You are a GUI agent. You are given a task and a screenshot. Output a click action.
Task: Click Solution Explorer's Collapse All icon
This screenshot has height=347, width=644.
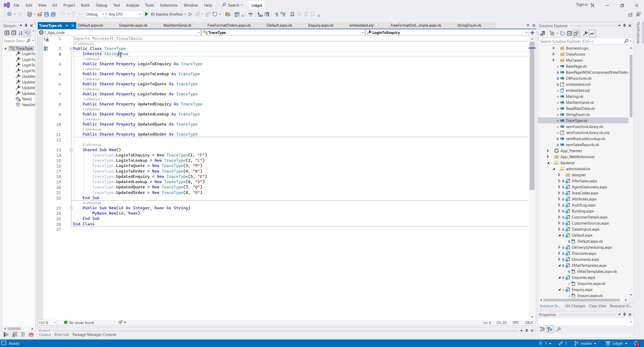pos(569,33)
